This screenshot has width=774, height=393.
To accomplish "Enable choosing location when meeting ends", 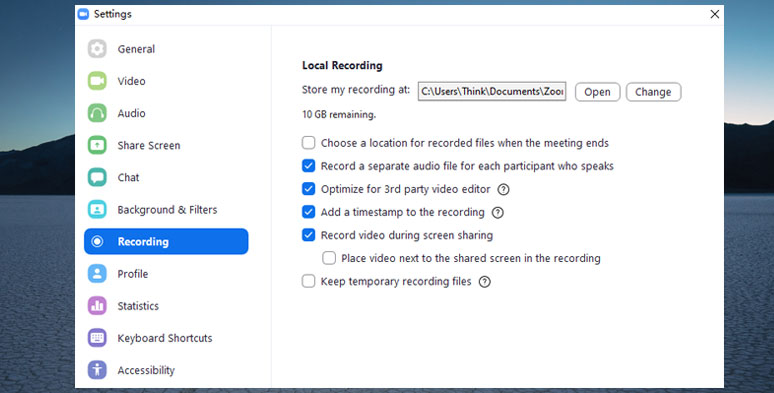I will click(309, 143).
